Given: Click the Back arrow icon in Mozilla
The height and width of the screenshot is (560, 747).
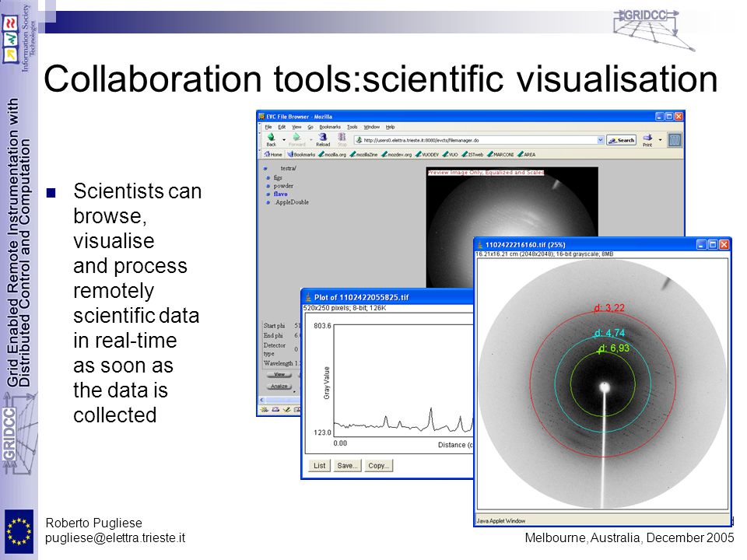Looking at the screenshot, I should tap(271, 137).
